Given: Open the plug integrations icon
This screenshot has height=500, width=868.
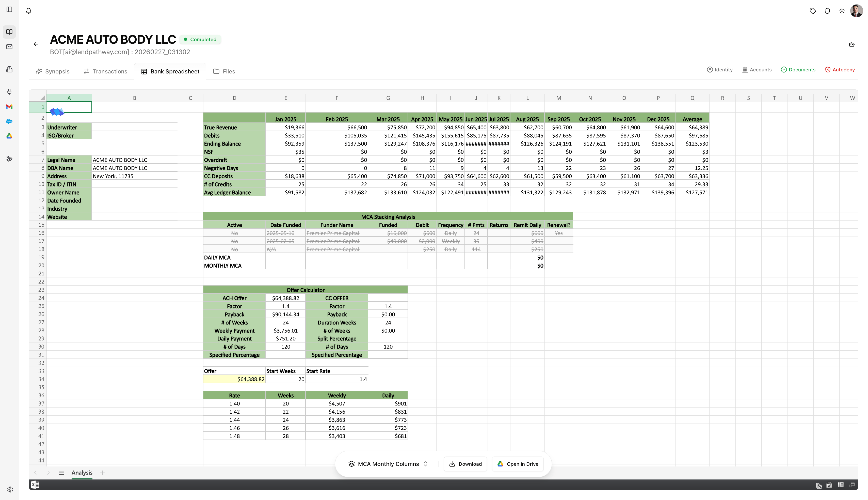Looking at the screenshot, I should [x=9, y=92].
